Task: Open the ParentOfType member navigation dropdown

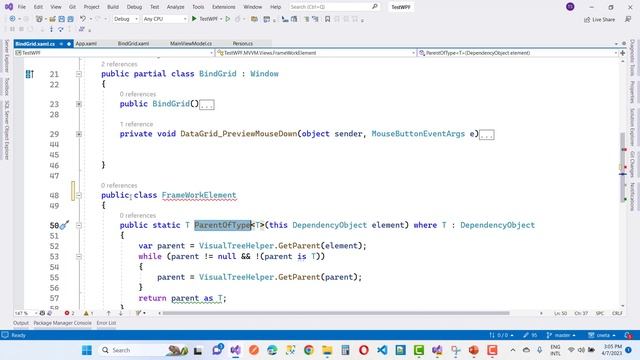Action: click(x=518, y=53)
